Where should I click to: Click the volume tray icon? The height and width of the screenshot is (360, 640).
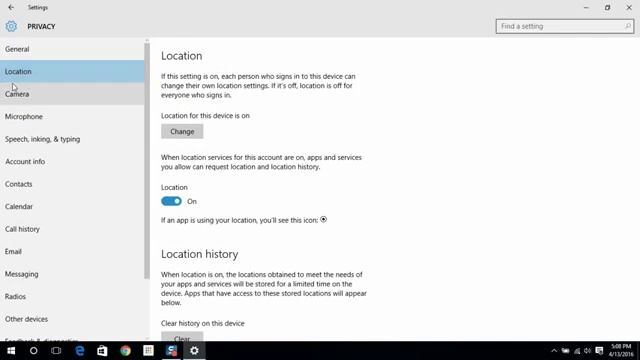[587, 351]
